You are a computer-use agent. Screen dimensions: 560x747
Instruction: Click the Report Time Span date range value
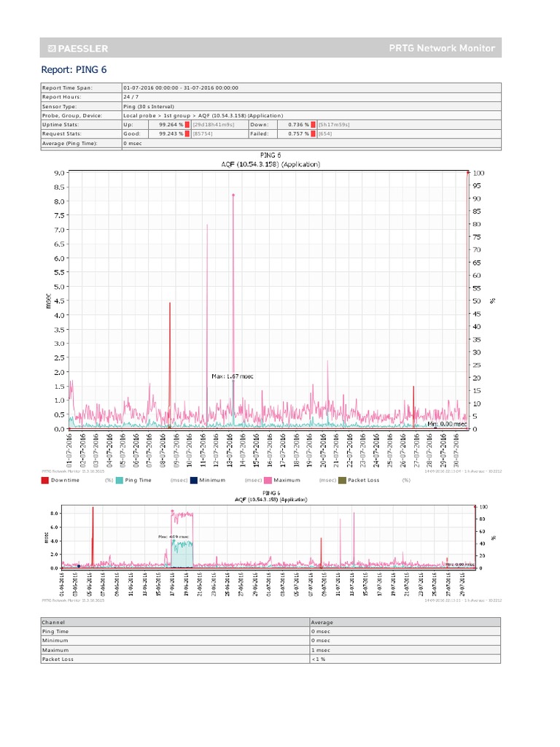pyautogui.click(x=181, y=88)
